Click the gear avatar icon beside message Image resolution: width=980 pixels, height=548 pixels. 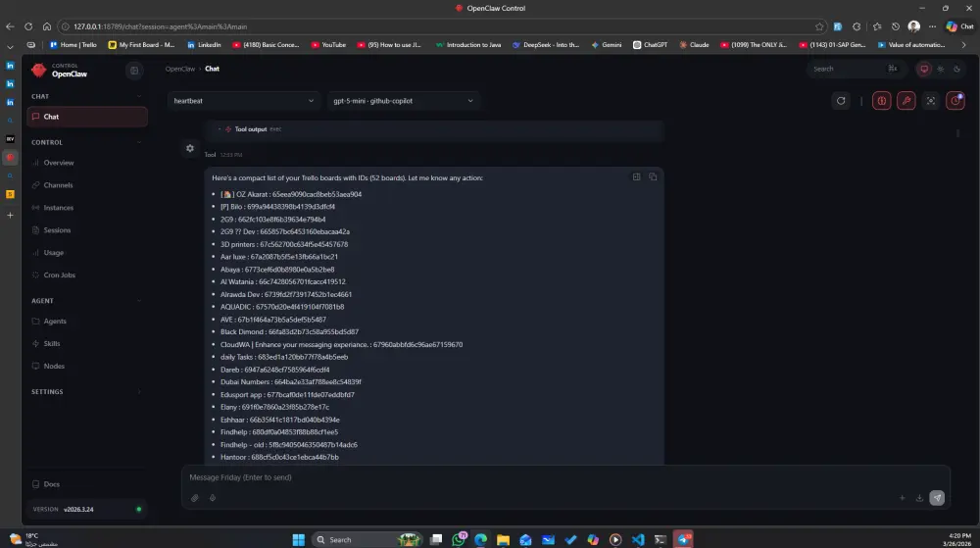pyautogui.click(x=190, y=149)
